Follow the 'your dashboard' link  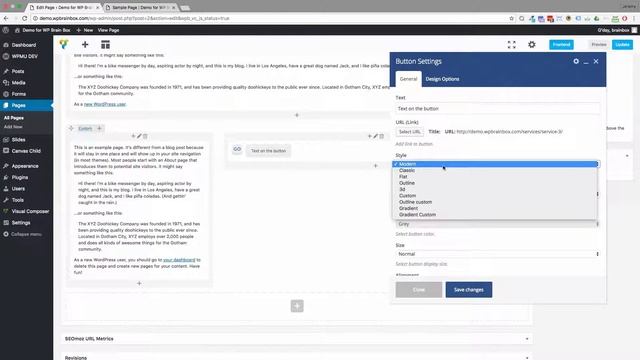(x=179, y=260)
